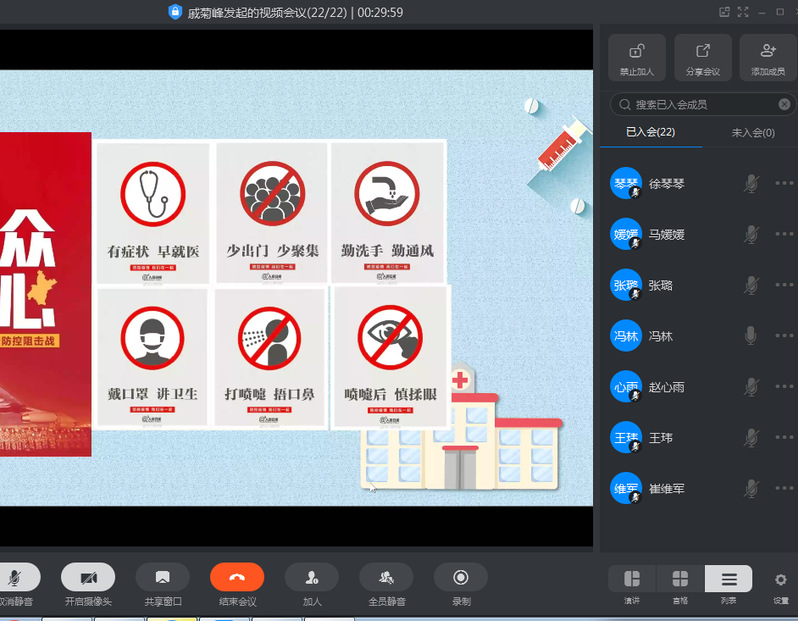Toggle 取消静音 microphone unmute
This screenshot has width=798, height=621.
15,577
